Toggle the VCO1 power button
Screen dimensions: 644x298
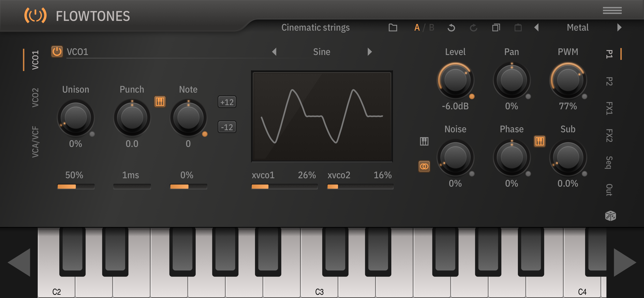click(57, 52)
